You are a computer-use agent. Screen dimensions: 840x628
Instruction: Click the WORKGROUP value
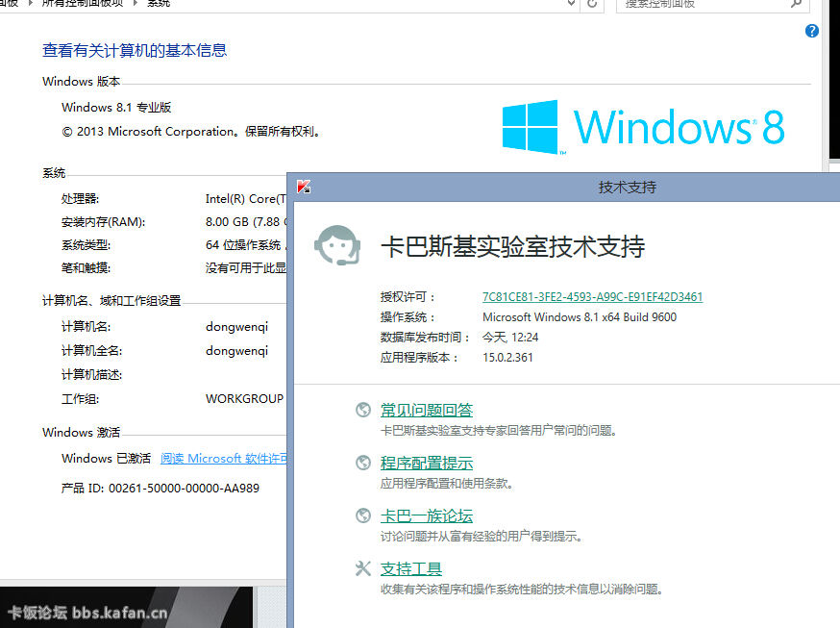[244, 399]
